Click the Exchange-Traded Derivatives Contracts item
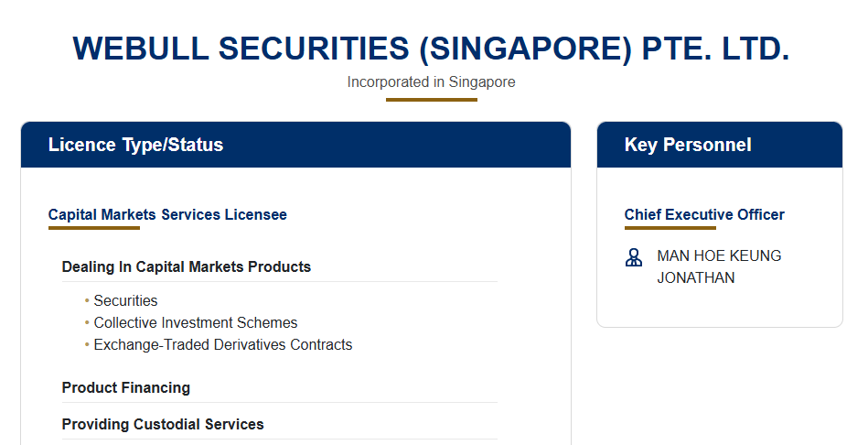868x445 pixels. pyautogui.click(x=223, y=344)
